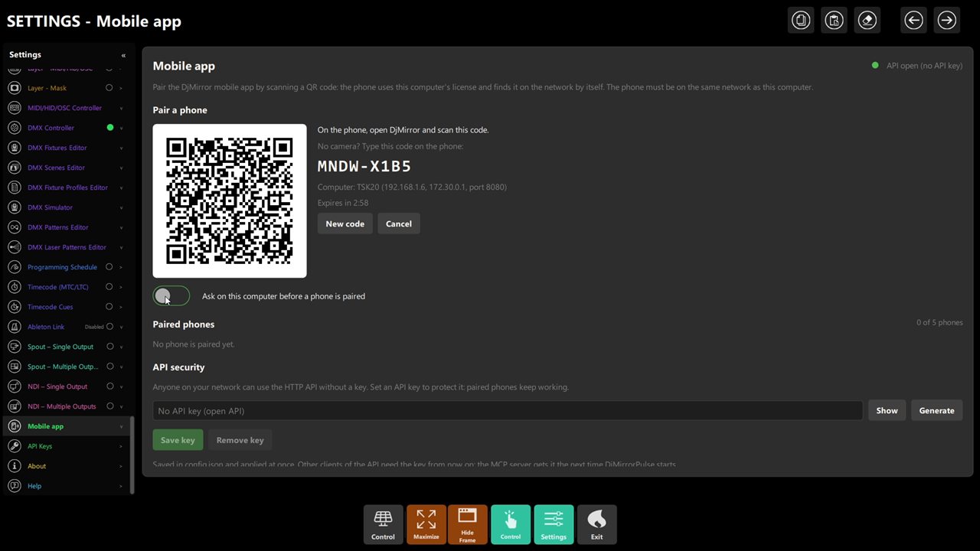Expand the Timecode Cues row chevron

(x=121, y=307)
